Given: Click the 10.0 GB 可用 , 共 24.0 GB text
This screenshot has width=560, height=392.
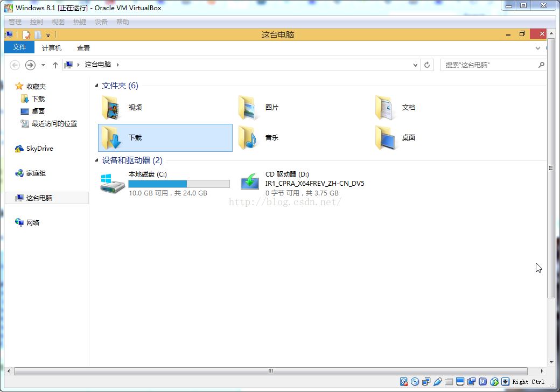Looking at the screenshot, I should coord(168,193).
